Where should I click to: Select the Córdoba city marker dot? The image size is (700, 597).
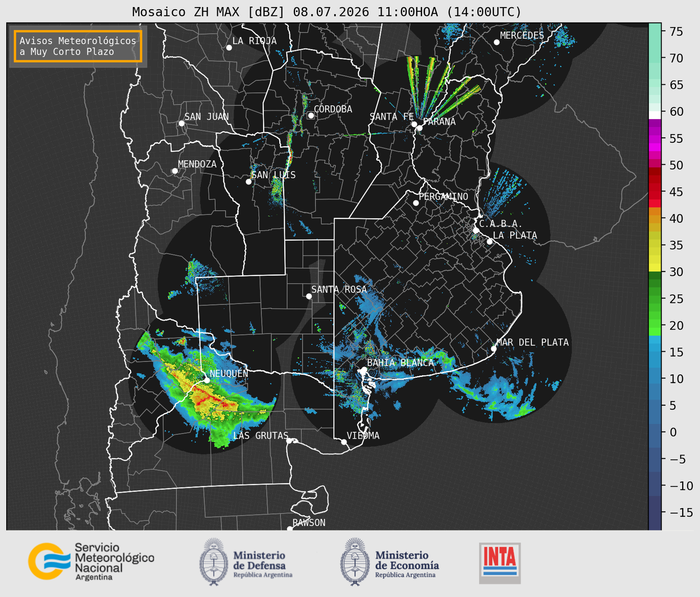[x=311, y=115]
